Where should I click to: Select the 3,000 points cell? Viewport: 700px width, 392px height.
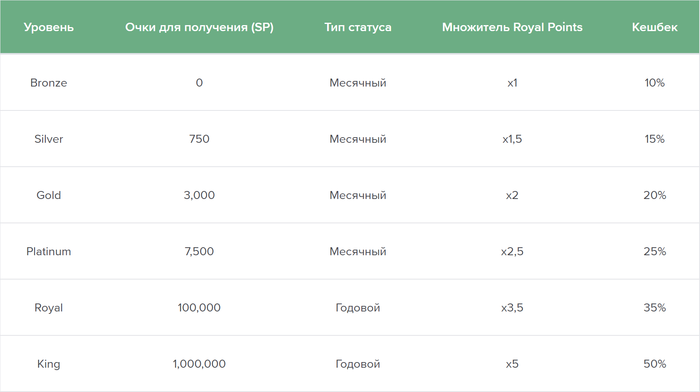click(x=199, y=195)
